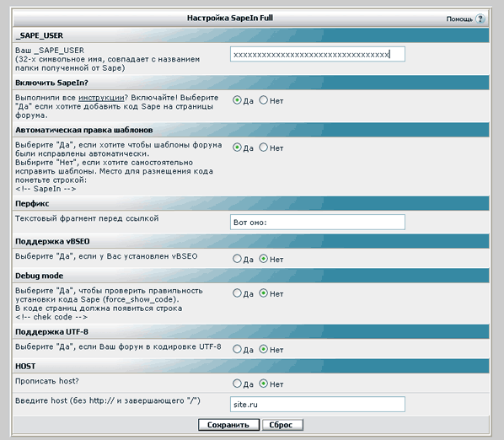Click the 'Введите host' description label
Image resolution: width=504 pixels, height=440 pixels.
coord(108,400)
